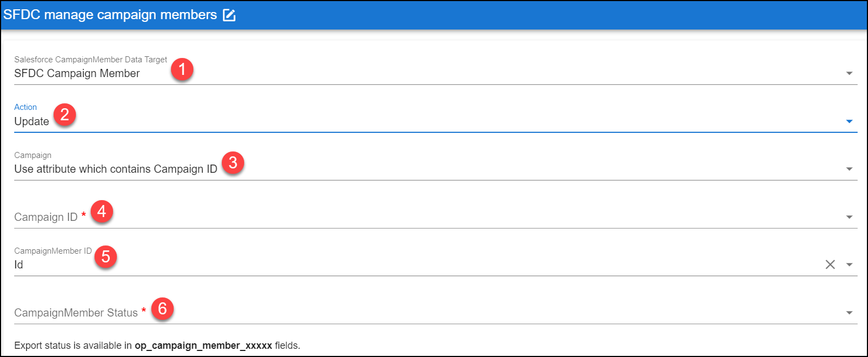Open the Campaign ID dropdown arrow
The image size is (868, 357).
pos(849,217)
